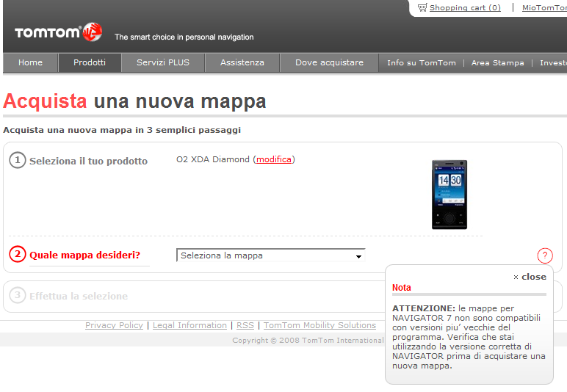Click the 'modifica' product link

click(x=274, y=159)
